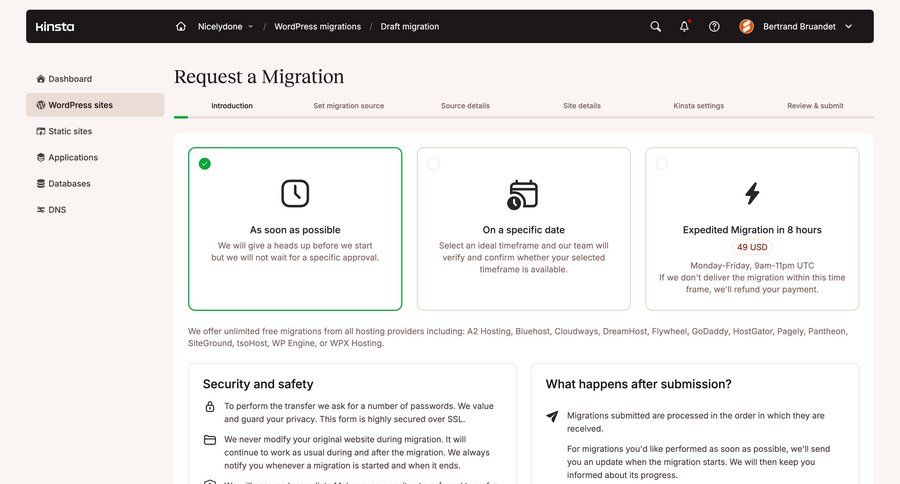Switch to Set migration source step
Screen dimensions: 900x484
(348, 106)
